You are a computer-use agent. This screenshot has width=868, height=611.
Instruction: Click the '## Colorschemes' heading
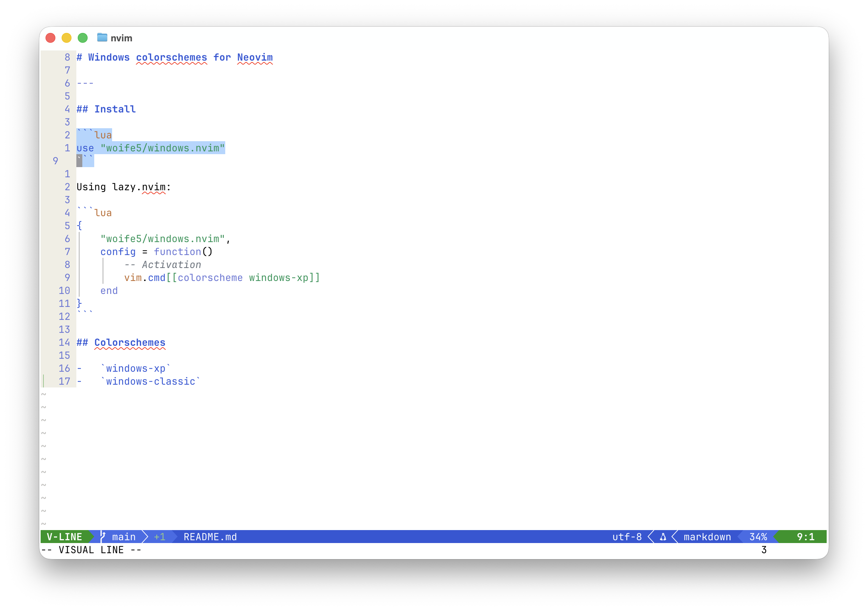[121, 343]
